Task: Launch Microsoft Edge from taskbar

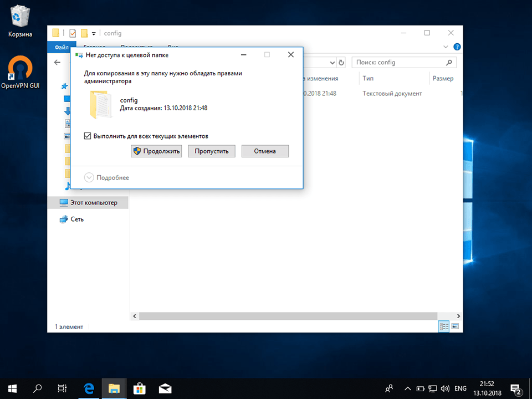Action: pyautogui.click(x=89, y=388)
